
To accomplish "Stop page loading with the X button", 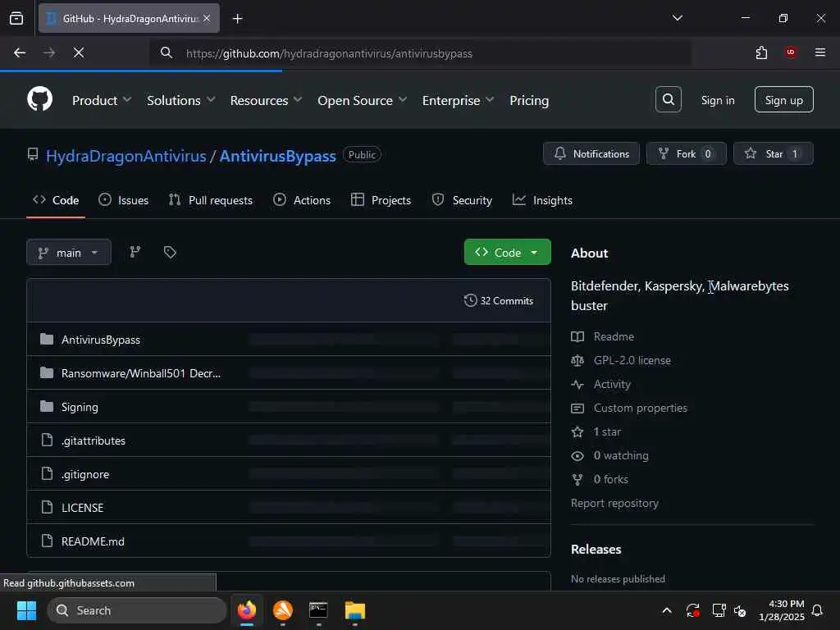I will click(78, 52).
